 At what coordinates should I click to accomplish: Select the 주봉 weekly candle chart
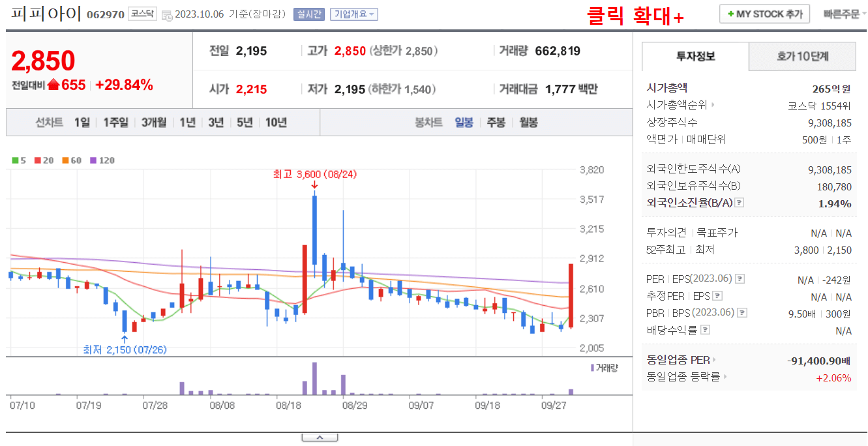coord(496,123)
